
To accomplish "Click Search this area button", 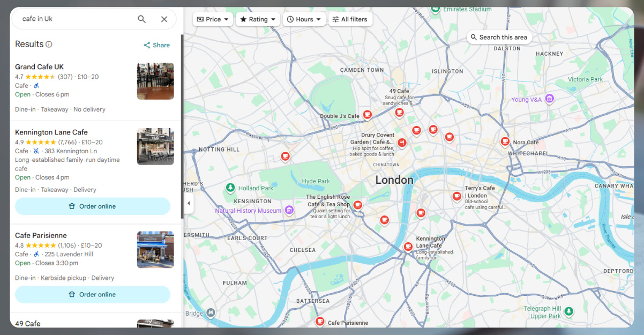I will click(x=499, y=37).
